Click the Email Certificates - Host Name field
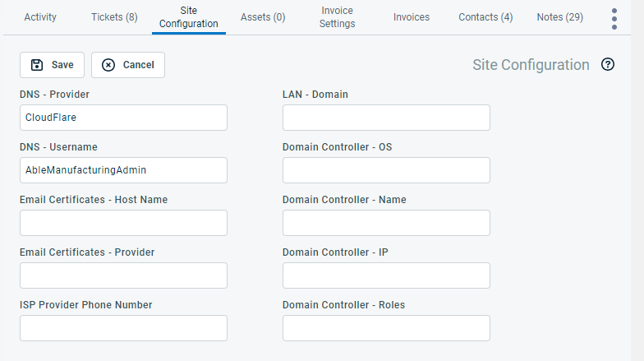644x361 pixels. coord(123,223)
